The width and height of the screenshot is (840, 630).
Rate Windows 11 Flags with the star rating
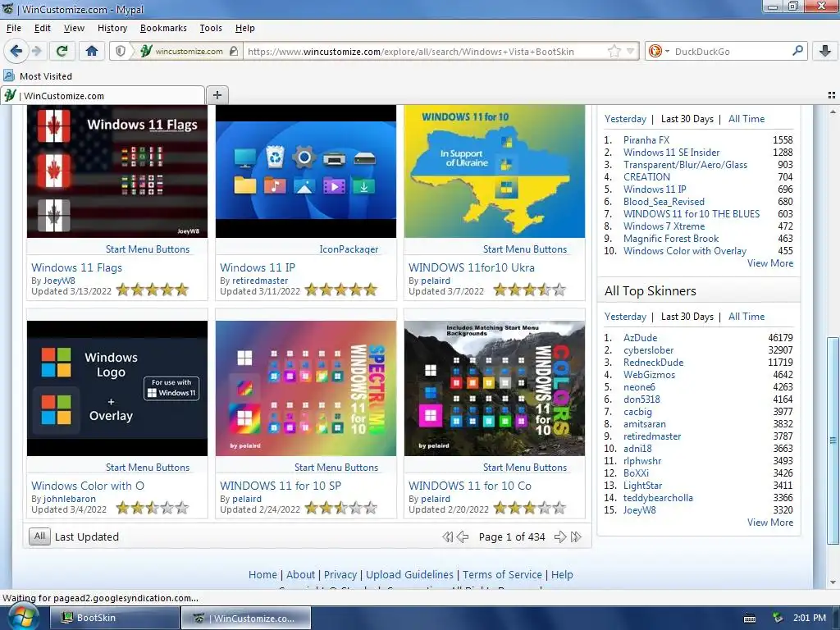(x=153, y=290)
